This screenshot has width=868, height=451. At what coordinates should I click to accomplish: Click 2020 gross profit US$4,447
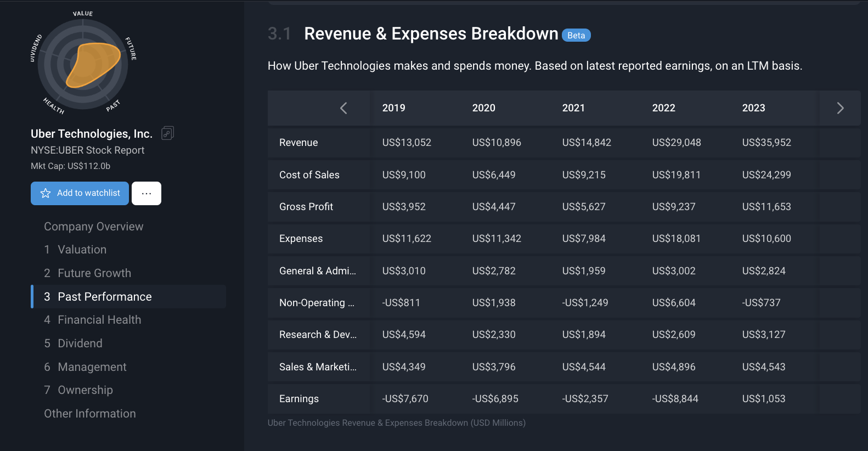[494, 207]
